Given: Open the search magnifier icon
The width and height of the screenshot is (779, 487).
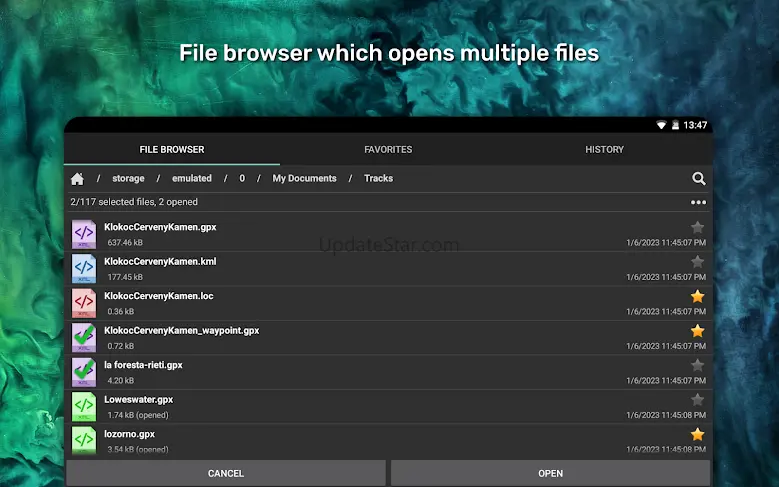Looking at the screenshot, I should click(698, 179).
